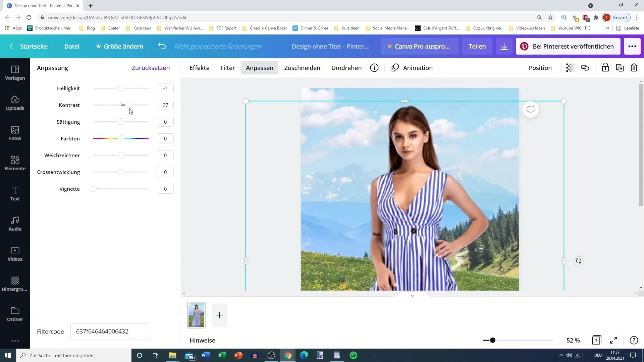Open the Text sidebar panel
Viewport: 644px width, 362px height.
click(x=15, y=193)
